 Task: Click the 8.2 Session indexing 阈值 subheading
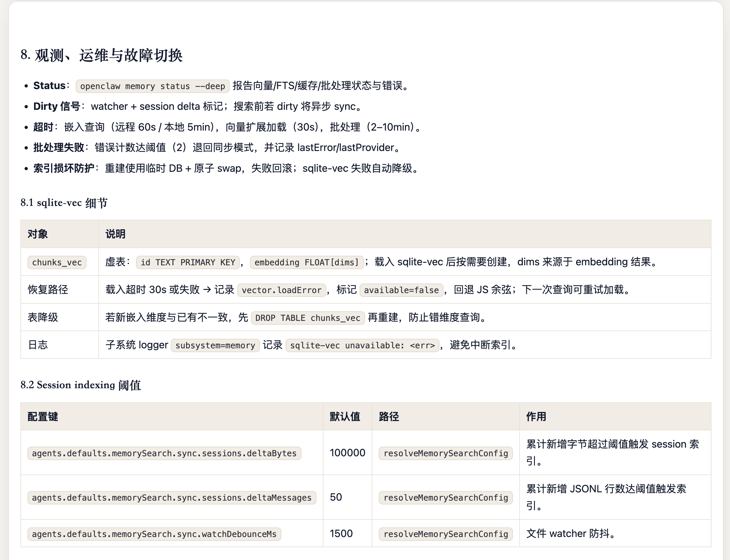[x=80, y=385]
